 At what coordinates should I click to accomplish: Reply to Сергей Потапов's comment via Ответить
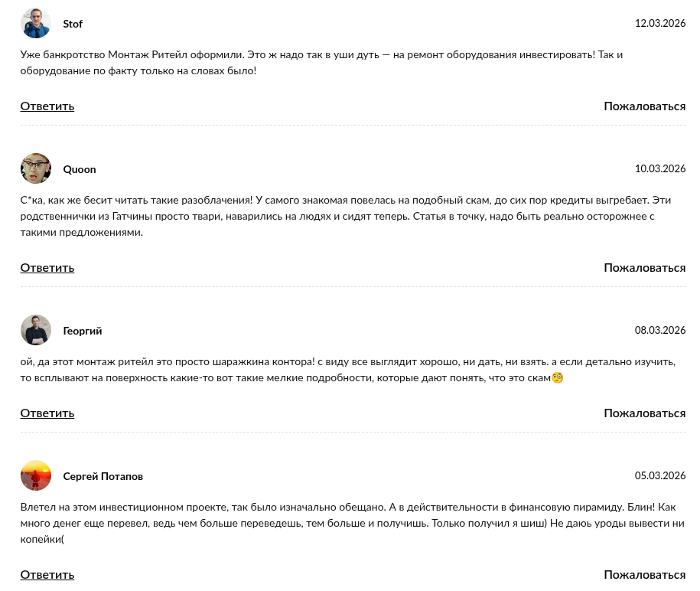tap(47, 575)
